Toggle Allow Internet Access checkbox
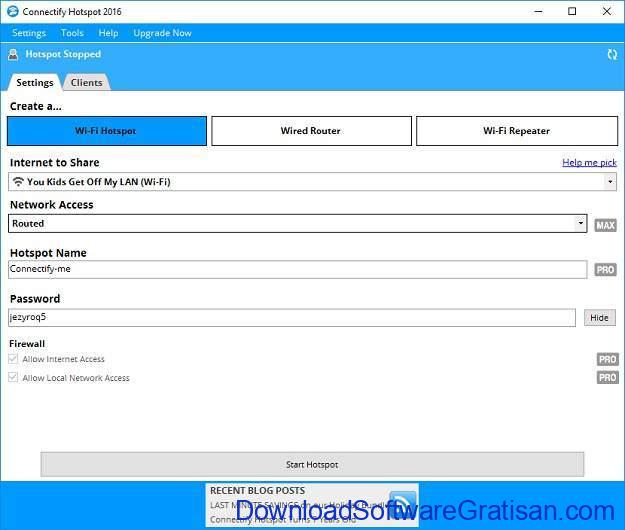The image size is (625, 530). pyautogui.click(x=13, y=359)
